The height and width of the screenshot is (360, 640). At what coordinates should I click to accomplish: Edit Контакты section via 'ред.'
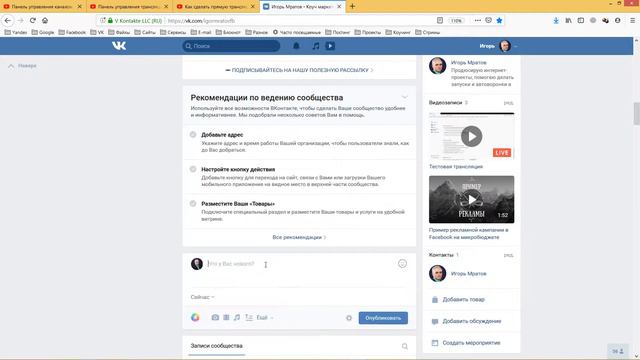(x=508, y=255)
